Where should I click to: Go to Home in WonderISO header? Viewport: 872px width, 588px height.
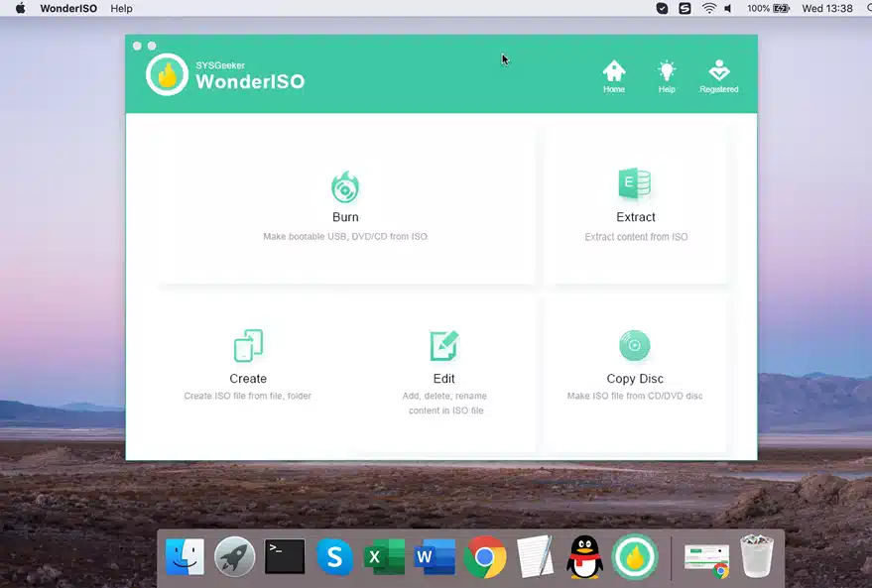pyautogui.click(x=614, y=76)
